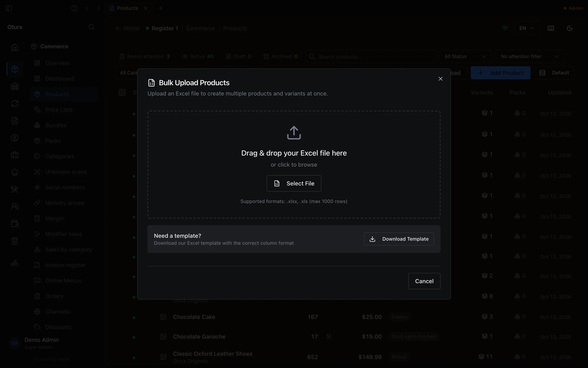The width and height of the screenshot is (588, 368).
Task: Click the wallet rail icon
Action: pyautogui.click(x=14, y=224)
